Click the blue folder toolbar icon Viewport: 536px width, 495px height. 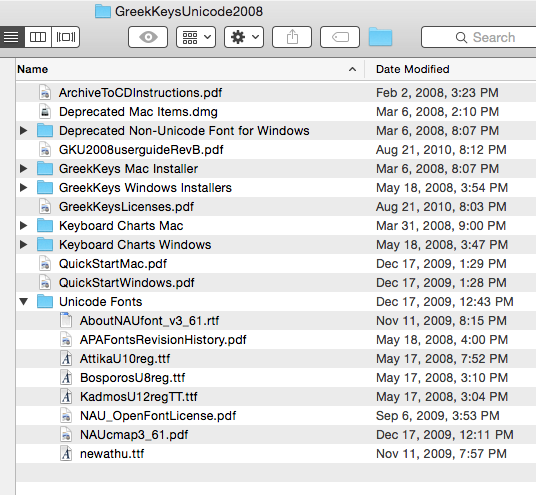point(380,37)
